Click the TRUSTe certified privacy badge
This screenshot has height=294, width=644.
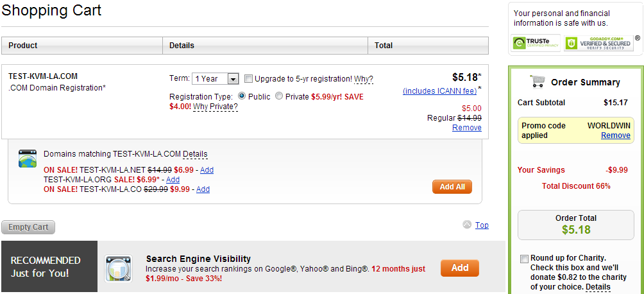(536, 43)
